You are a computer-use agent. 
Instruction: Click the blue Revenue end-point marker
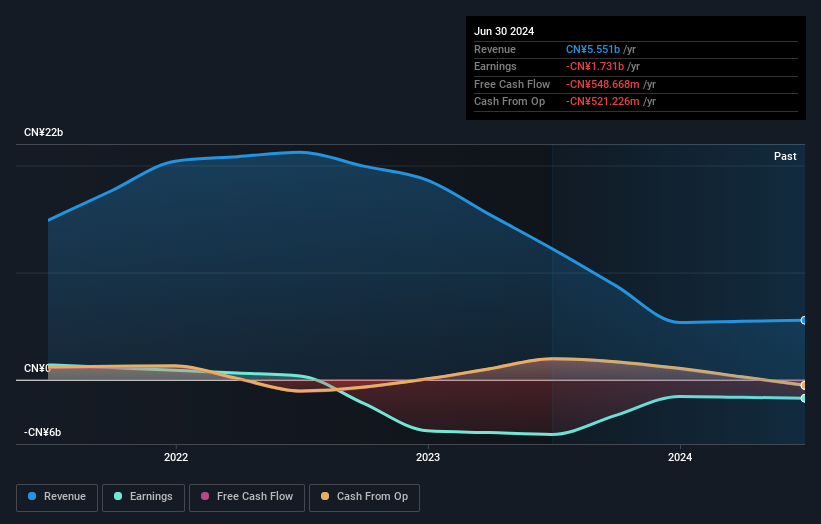(804, 320)
